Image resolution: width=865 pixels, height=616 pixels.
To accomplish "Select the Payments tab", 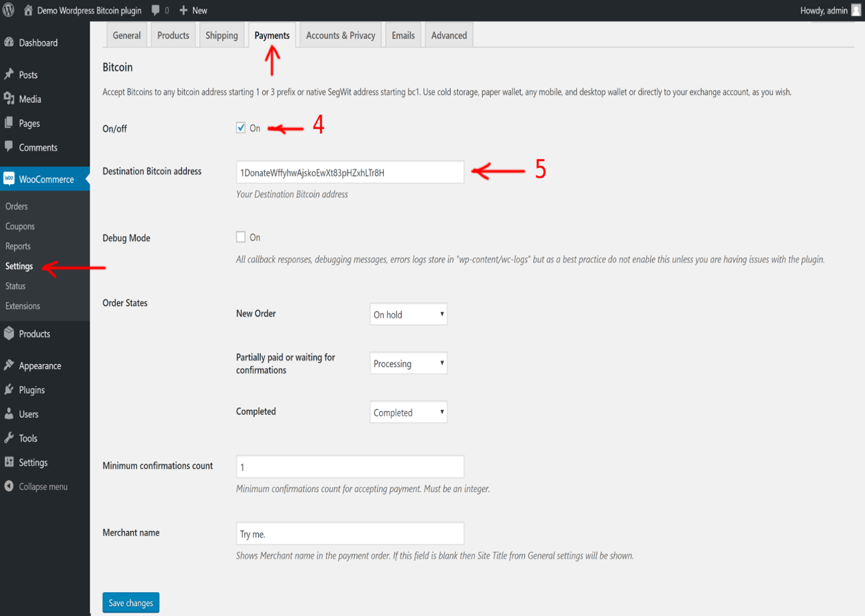I will pos(272,35).
